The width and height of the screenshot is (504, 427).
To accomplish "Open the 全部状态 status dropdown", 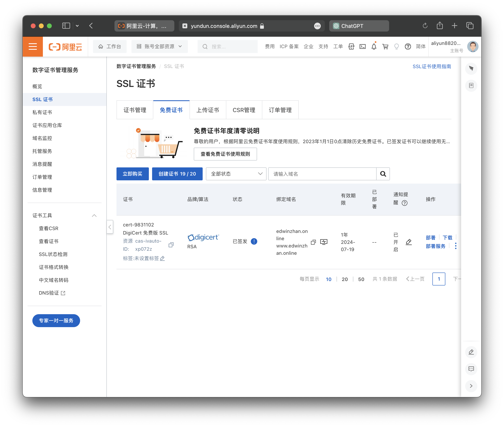I will (x=236, y=174).
